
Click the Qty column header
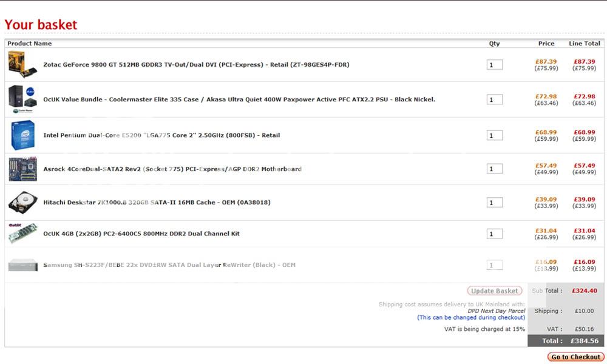pos(494,44)
